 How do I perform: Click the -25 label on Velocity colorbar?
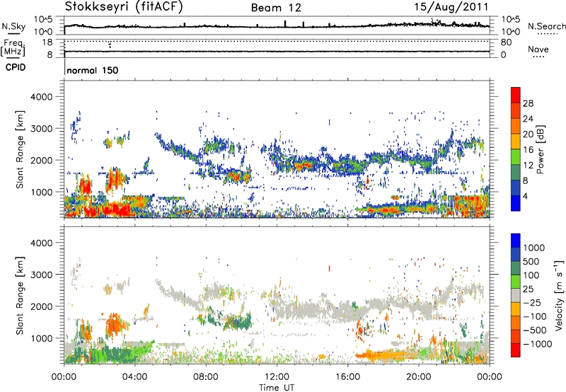tap(532, 302)
